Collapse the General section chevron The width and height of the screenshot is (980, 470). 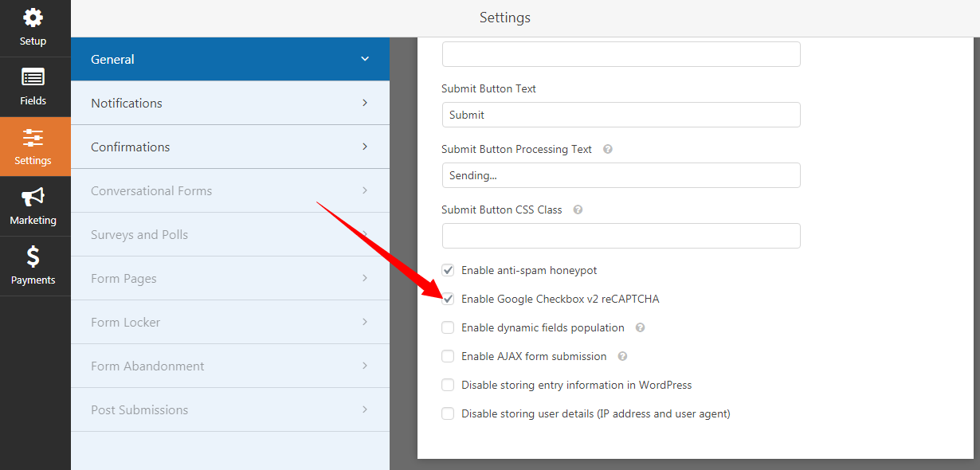coord(365,59)
